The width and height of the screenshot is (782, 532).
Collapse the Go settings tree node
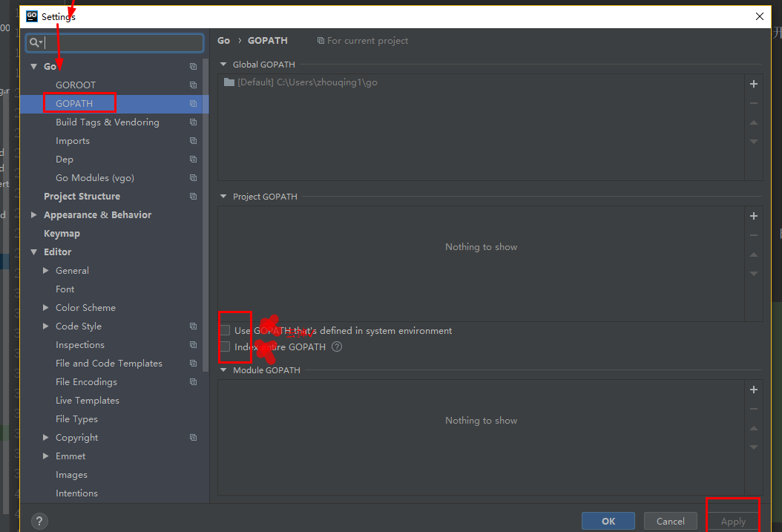coord(34,66)
